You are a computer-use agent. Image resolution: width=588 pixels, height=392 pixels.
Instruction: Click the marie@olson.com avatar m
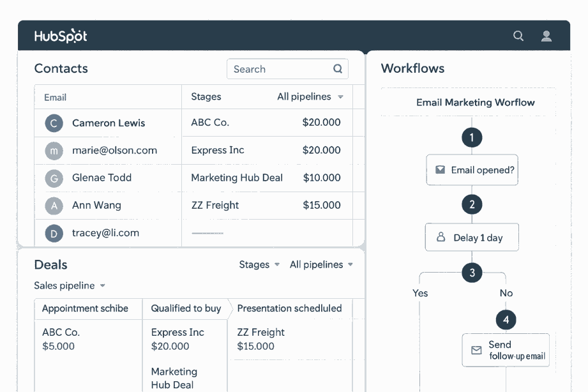click(54, 151)
